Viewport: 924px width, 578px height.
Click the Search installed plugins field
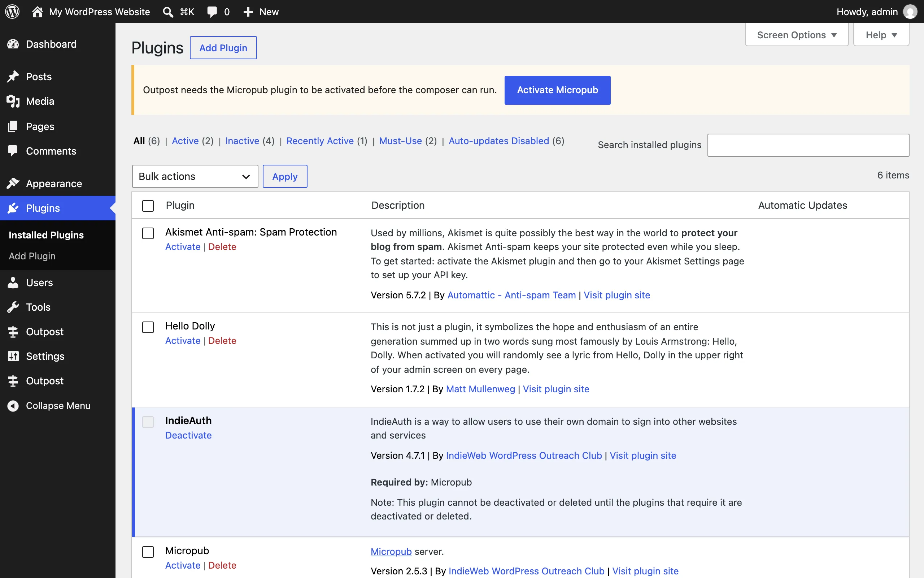808,145
